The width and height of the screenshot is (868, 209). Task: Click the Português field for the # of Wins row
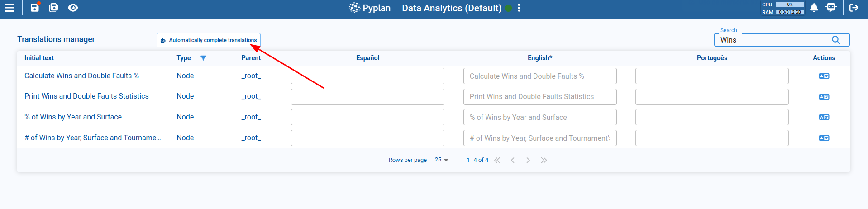tap(711, 138)
